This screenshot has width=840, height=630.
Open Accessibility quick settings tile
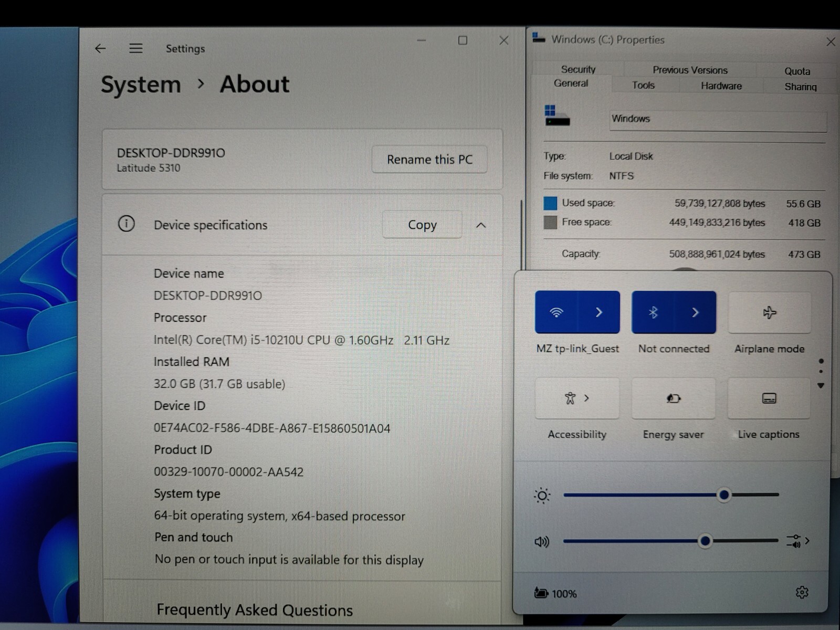[577, 398]
